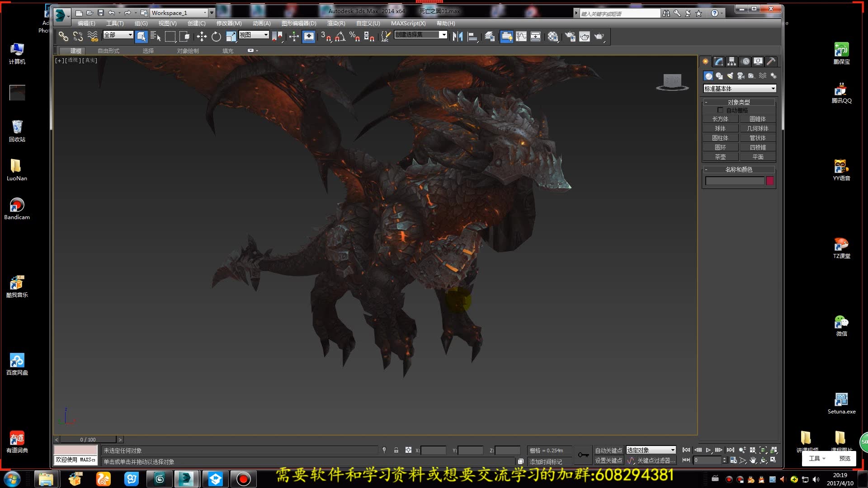
Task: Click the Align tool icon
Action: coord(472,37)
